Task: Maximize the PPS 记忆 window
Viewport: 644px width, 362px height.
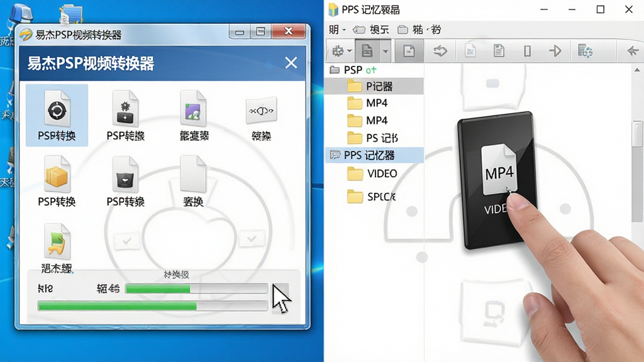Action: (601, 9)
